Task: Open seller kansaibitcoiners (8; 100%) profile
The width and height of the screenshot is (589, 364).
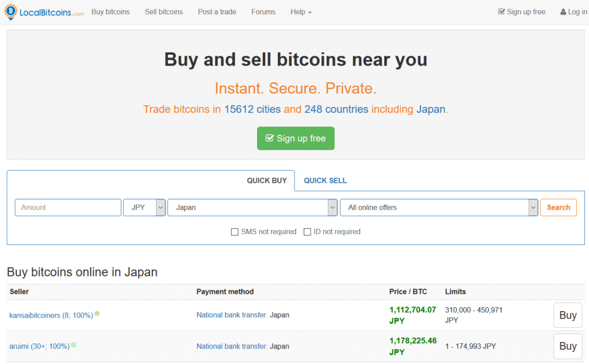Action: pyautogui.click(x=51, y=315)
